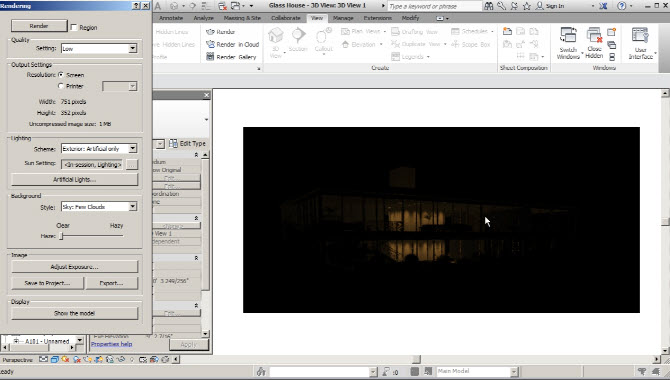This screenshot has height=380, width=670.
Task: Click the binoculars search icon
Action: pyautogui.click(x=489, y=6)
